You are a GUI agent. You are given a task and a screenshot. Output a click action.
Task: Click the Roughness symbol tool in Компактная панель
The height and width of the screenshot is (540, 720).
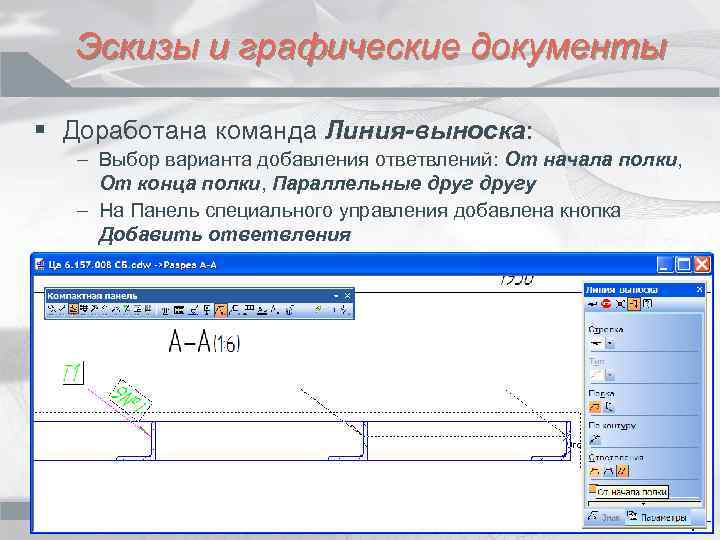[x=193, y=310]
